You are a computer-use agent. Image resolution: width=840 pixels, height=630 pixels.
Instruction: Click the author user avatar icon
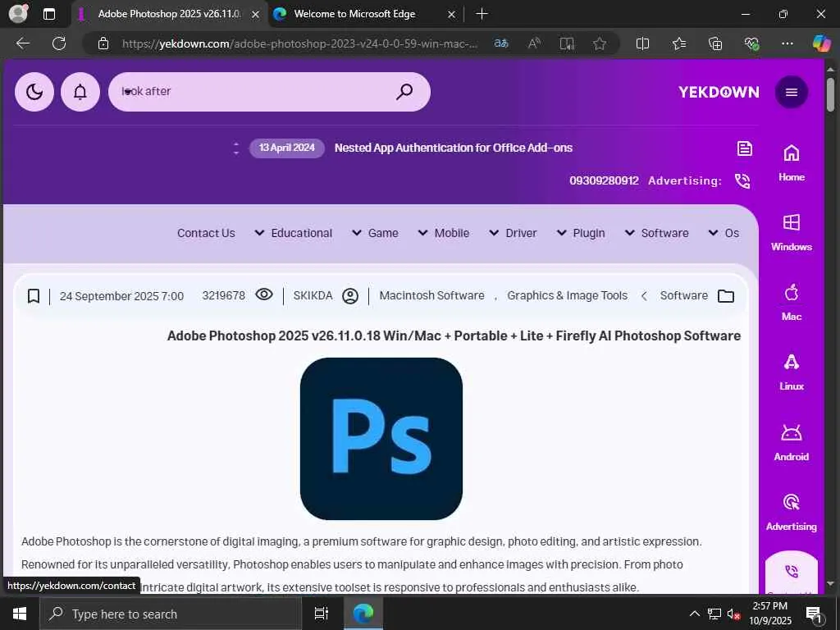(x=350, y=296)
